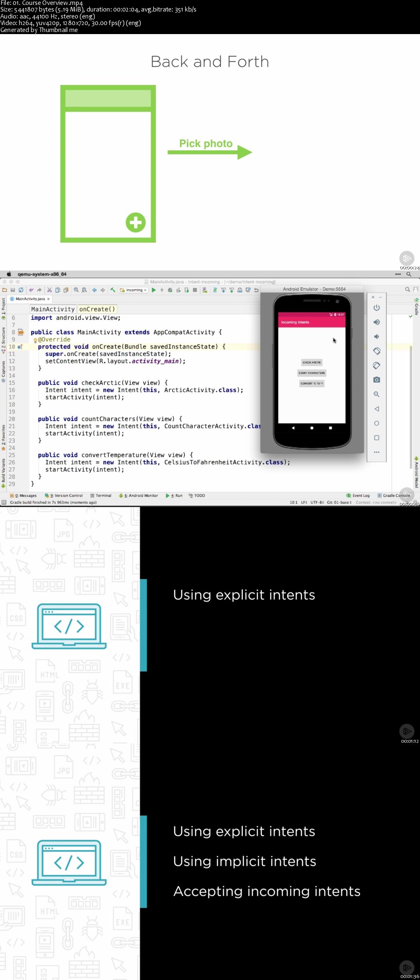
Task: Tap phone's on-screen back navigation button
Action: click(x=293, y=428)
